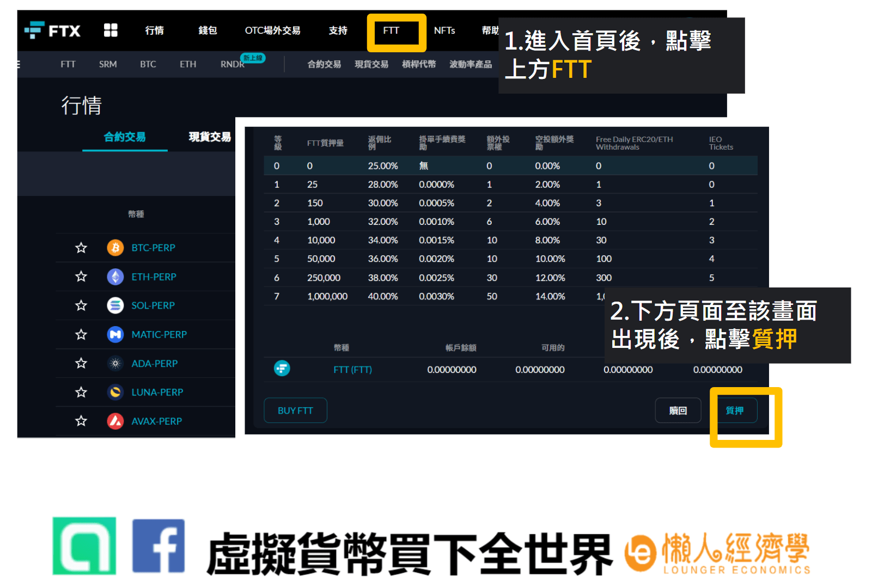Open the ETH-PERP market
The width and height of the screenshot is (884, 588).
click(154, 277)
